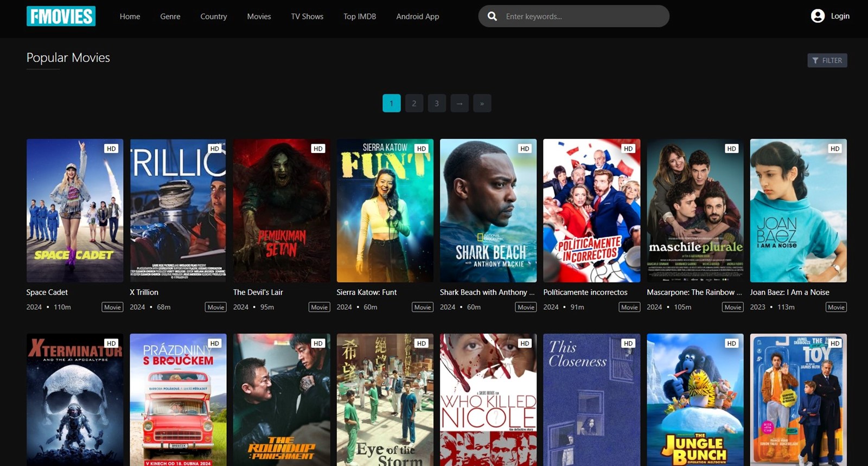Open the This Closeness poster
Image resolution: width=868 pixels, height=466 pixels.
[592, 400]
